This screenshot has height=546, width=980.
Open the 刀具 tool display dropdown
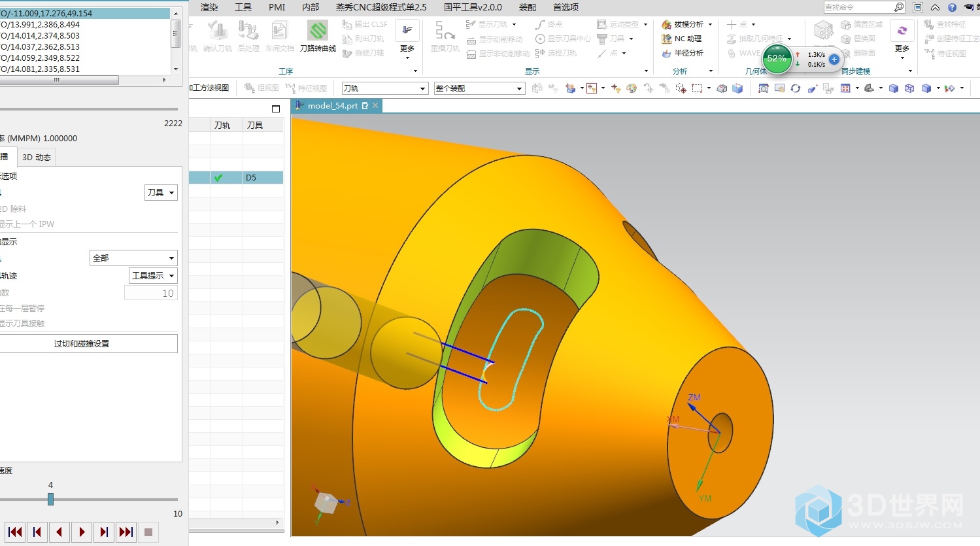[161, 192]
